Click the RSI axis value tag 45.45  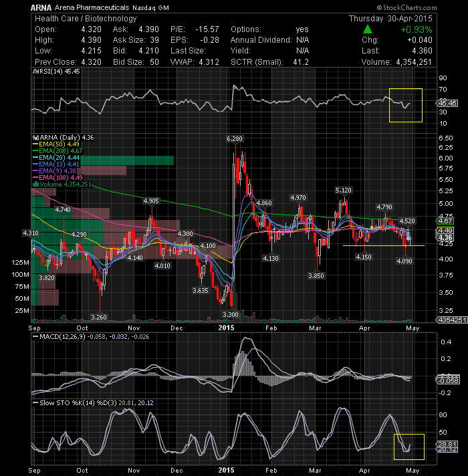point(447,104)
